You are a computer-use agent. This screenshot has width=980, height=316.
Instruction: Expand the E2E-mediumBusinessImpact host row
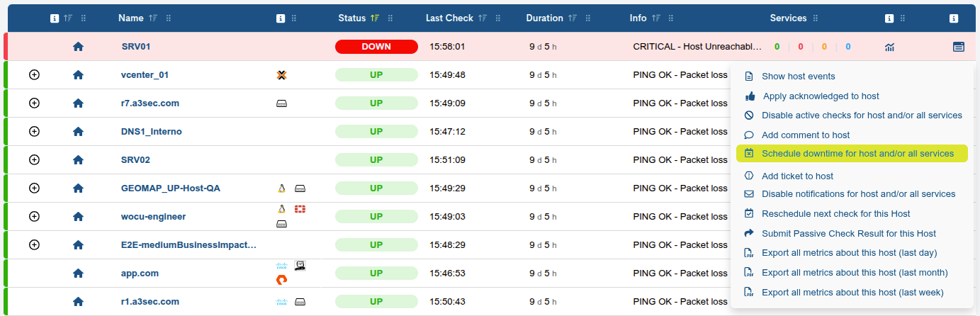[x=34, y=244]
